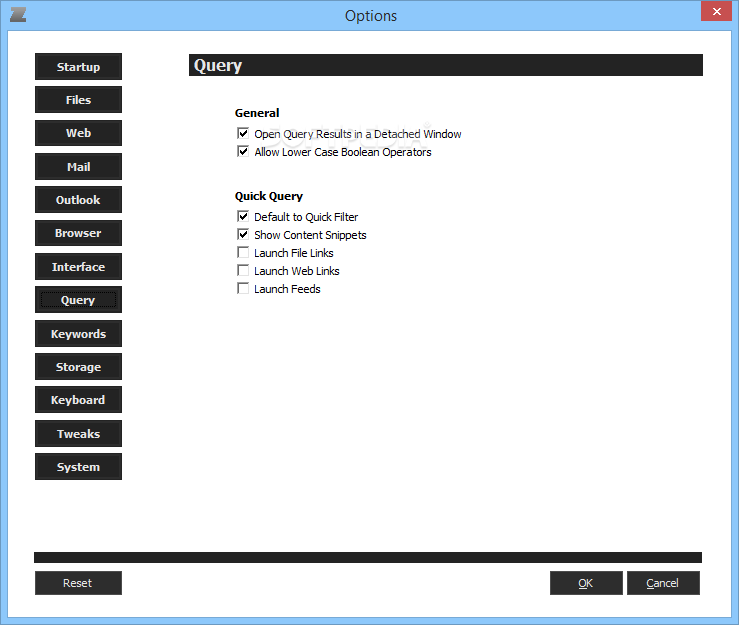Open the Keyboard options tab
Viewport: 739px width, 625px height.
coord(78,400)
